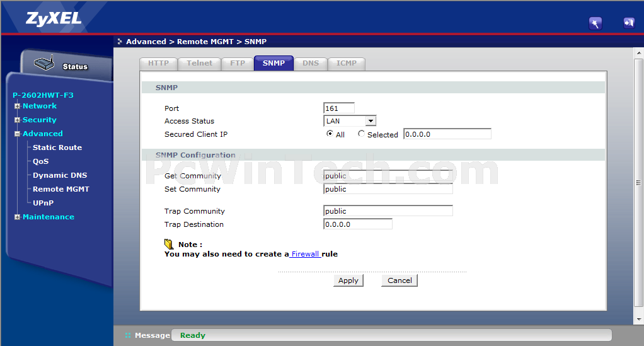Click the ZyXEL logo
The width and height of the screenshot is (644, 346).
tap(54, 19)
